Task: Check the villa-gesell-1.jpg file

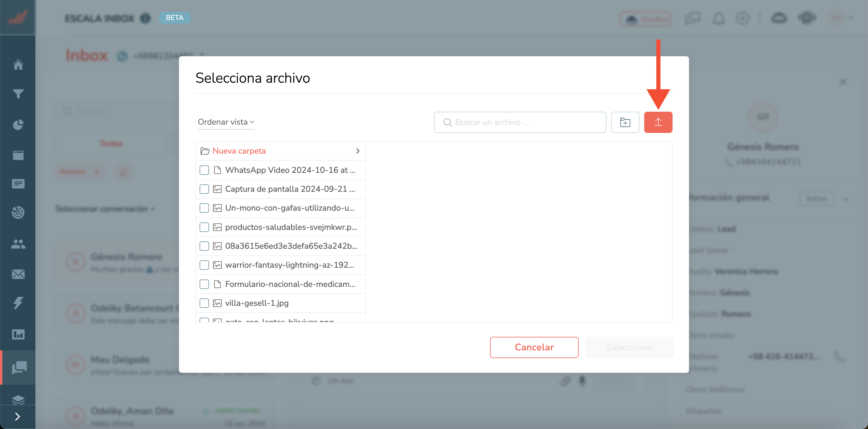Action: coord(204,303)
